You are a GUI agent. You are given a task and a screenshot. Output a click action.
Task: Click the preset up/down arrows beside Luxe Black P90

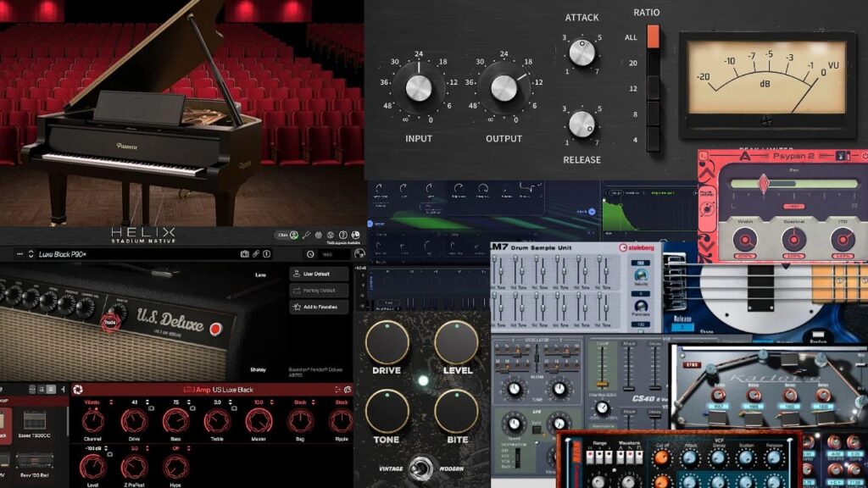click(31, 254)
